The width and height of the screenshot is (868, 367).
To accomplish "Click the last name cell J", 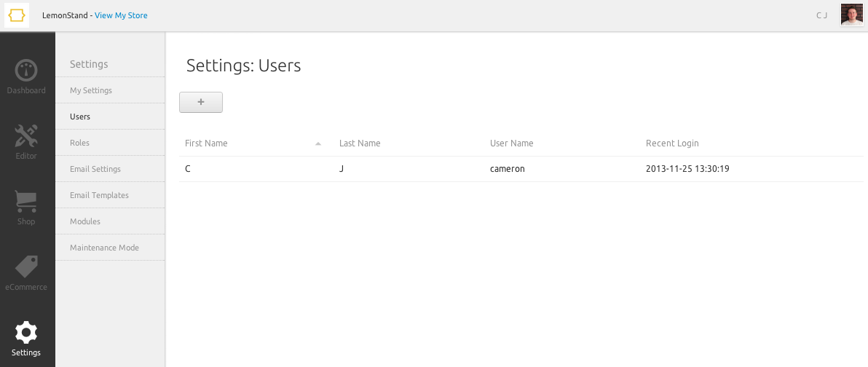I will click(342, 169).
